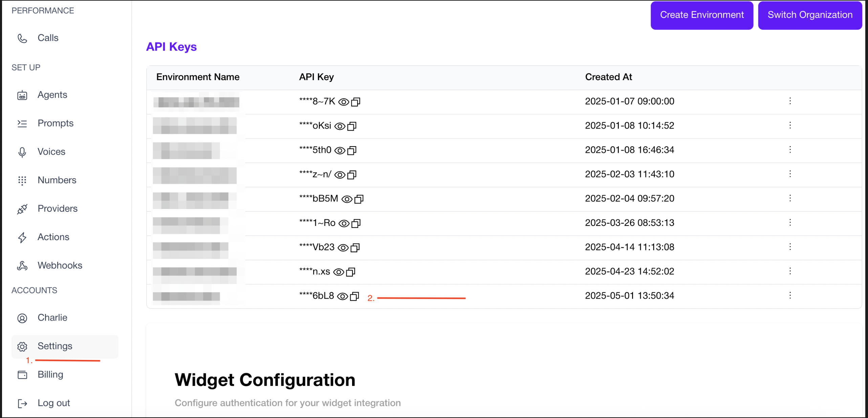Click the Charlie account avatar icon
The image size is (868, 418).
(x=22, y=318)
